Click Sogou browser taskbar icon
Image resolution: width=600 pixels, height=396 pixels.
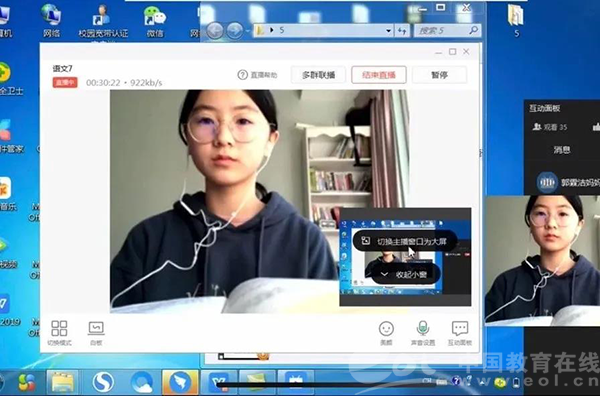click(x=103, y=381)
